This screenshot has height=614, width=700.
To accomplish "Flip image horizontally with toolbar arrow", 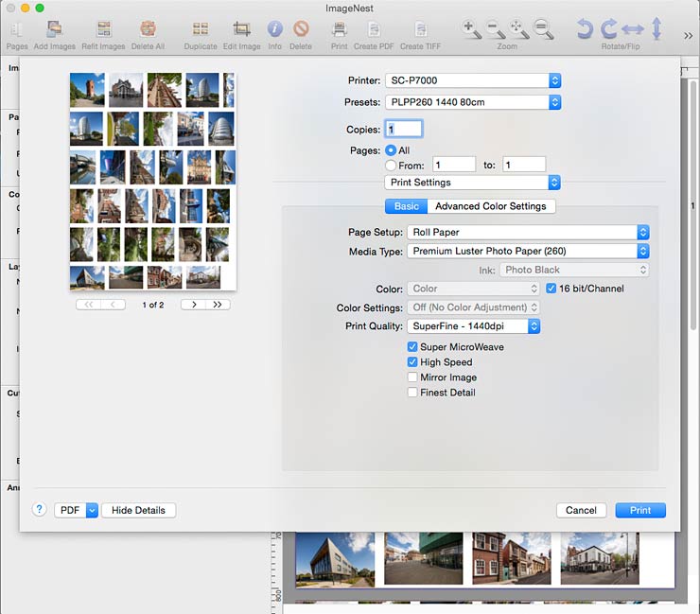I will click(633, 29).
